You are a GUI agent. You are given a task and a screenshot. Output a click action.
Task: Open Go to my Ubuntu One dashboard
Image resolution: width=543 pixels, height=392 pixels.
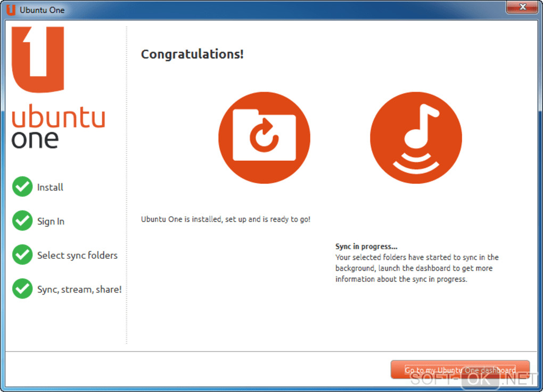[460, 370]
